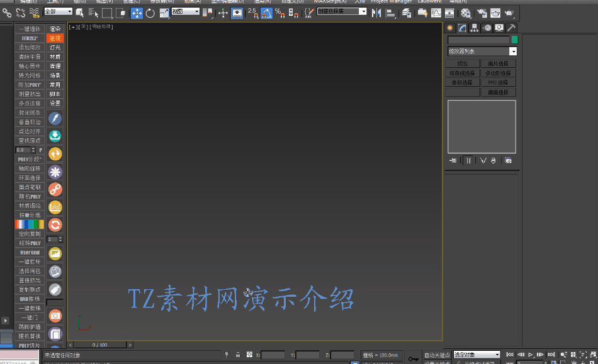Switch to the Motion command panel tab

coord(487,28)
